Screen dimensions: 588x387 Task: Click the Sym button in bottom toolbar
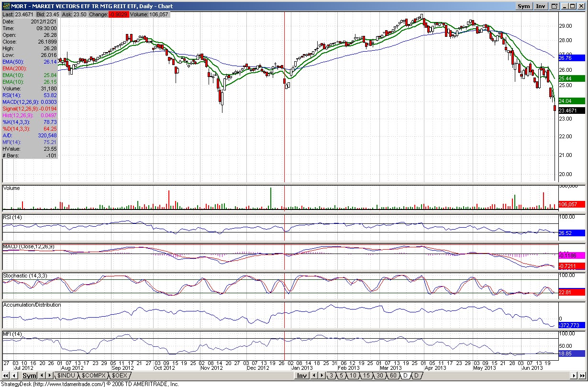(x=30, y=376)
